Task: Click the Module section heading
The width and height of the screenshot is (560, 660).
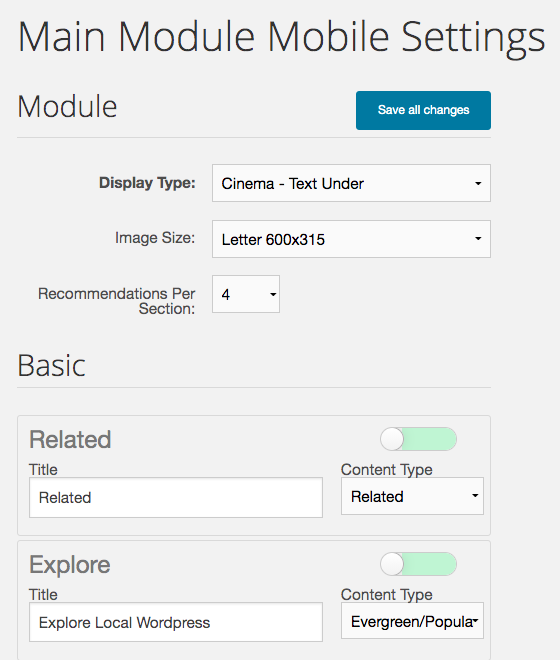Action: point(67,106)
